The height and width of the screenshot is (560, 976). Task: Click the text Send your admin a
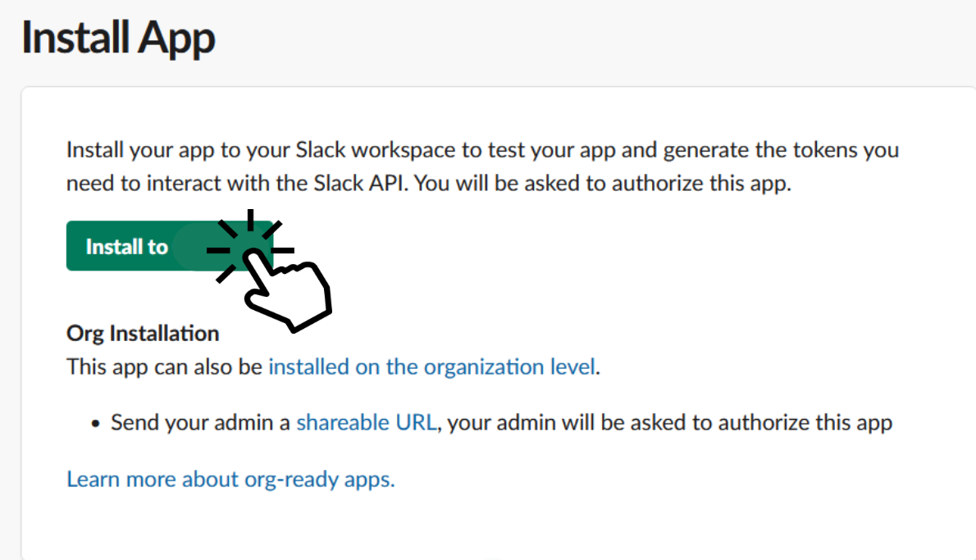(x=201, y=422)
